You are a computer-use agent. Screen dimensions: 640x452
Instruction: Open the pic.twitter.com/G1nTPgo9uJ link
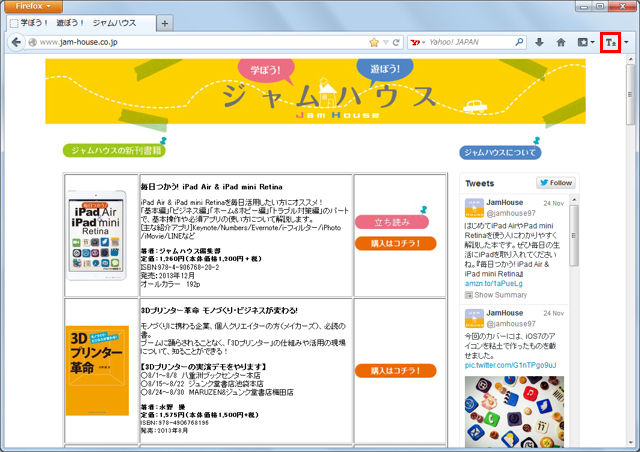[510, 365]
